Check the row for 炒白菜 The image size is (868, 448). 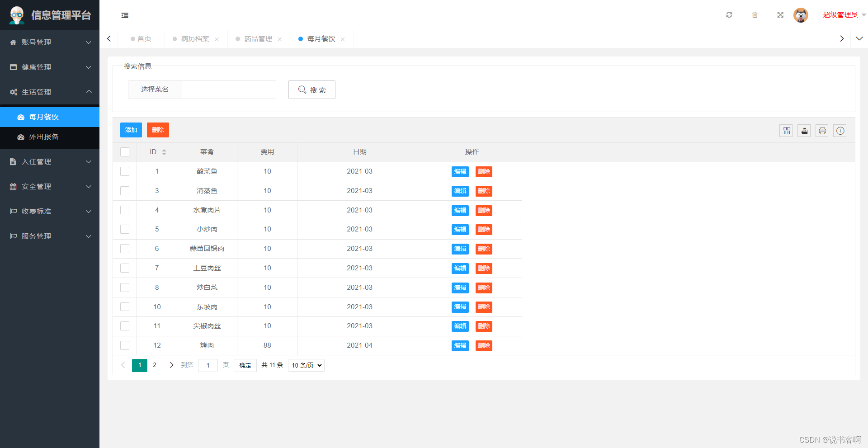point(125,288)
